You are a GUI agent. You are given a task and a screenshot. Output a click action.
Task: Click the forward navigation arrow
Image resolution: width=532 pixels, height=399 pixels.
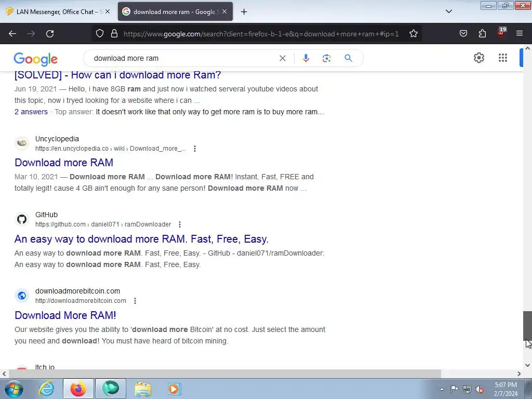click(31, 34)
